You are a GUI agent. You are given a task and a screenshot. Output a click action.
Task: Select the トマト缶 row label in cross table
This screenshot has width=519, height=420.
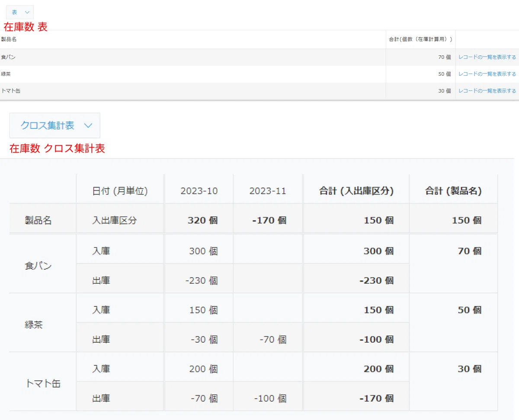(x=42, y=384)
